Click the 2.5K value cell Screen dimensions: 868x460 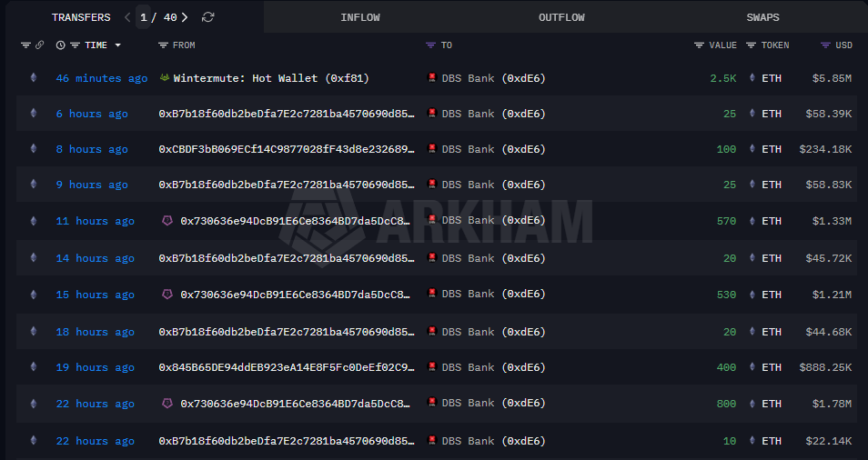click(x=723, y=78)
